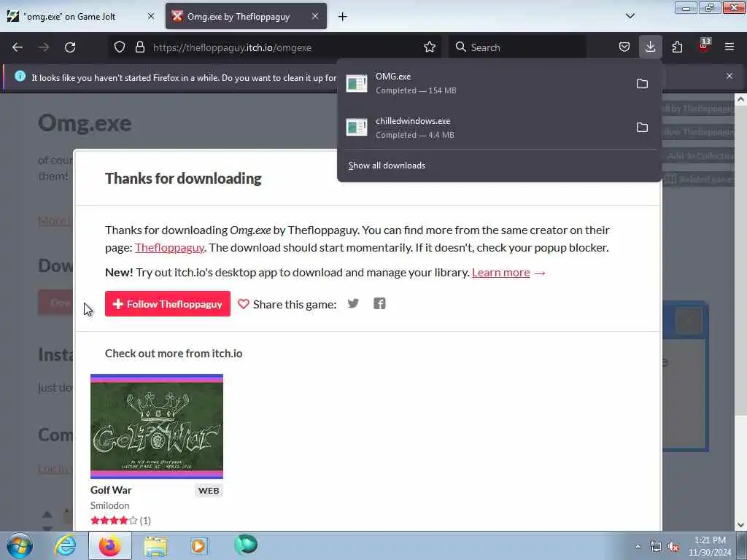Image resolution: width=747 pixels, height=560 pixels.
Task: Open the tracking protection shield icon
Action: pyautogui.click(x=120, y=47)
